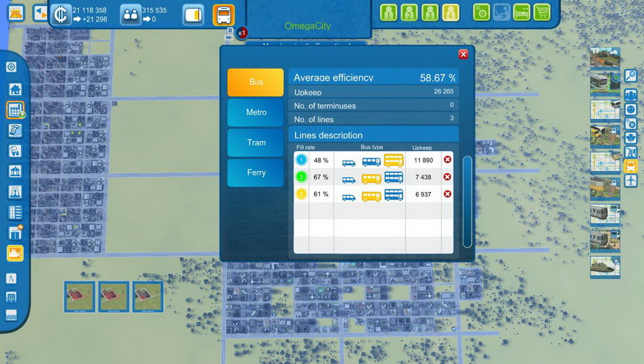
Task: Choose minibus type for the 67 % line
Action: coord(348,180)
